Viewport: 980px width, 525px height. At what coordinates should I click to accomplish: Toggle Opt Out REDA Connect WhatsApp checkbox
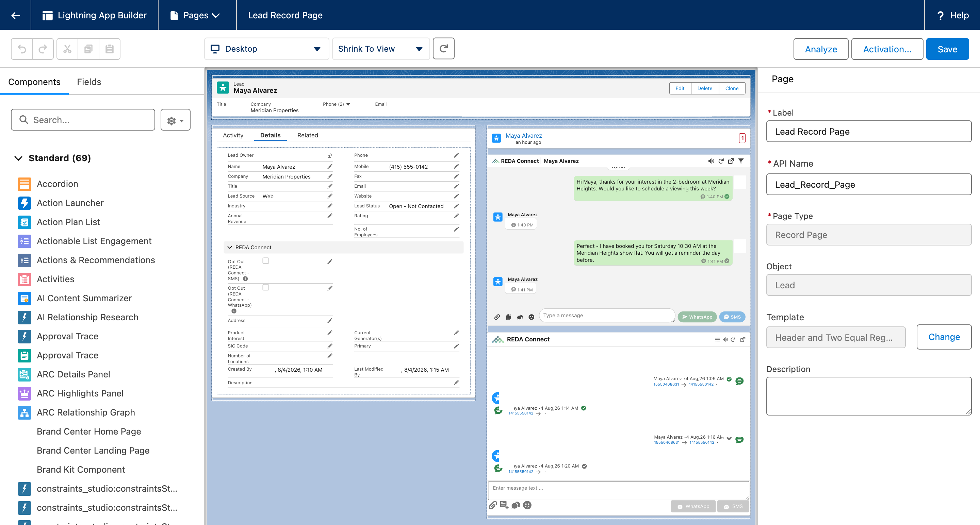pos(265,287)
